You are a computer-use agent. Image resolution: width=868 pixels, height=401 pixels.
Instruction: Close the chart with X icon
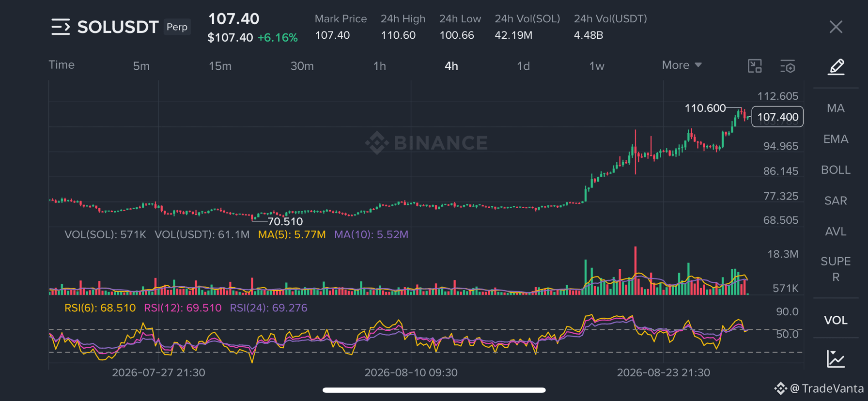point(836,27)
